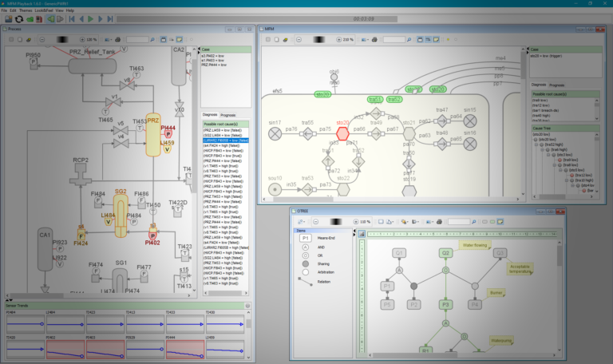Image resolution: width=613 pixels, height=364 pixels.
Task: Zoom out in the MFM window
Action: tap(299, 39)
